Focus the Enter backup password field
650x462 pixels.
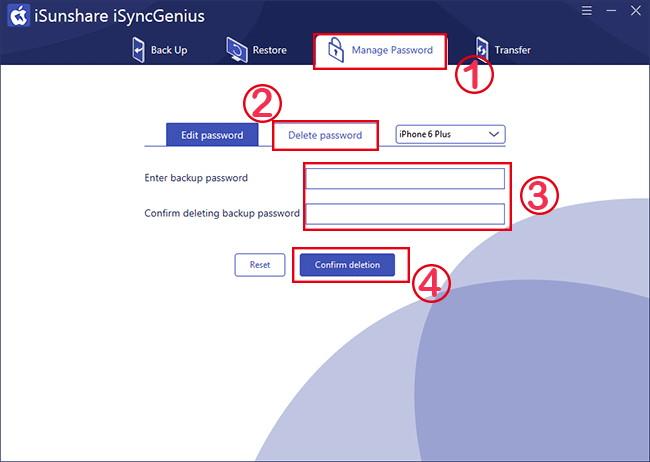tap(405, 178)
